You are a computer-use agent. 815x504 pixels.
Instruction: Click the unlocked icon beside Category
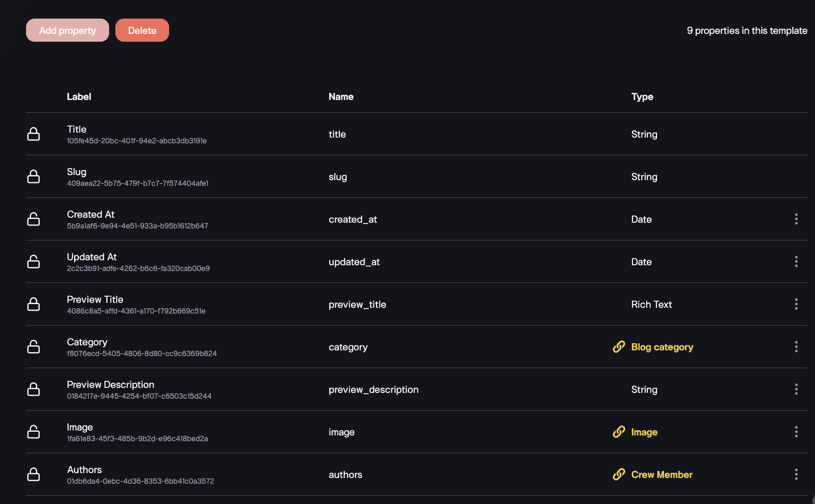coord(33,347)
